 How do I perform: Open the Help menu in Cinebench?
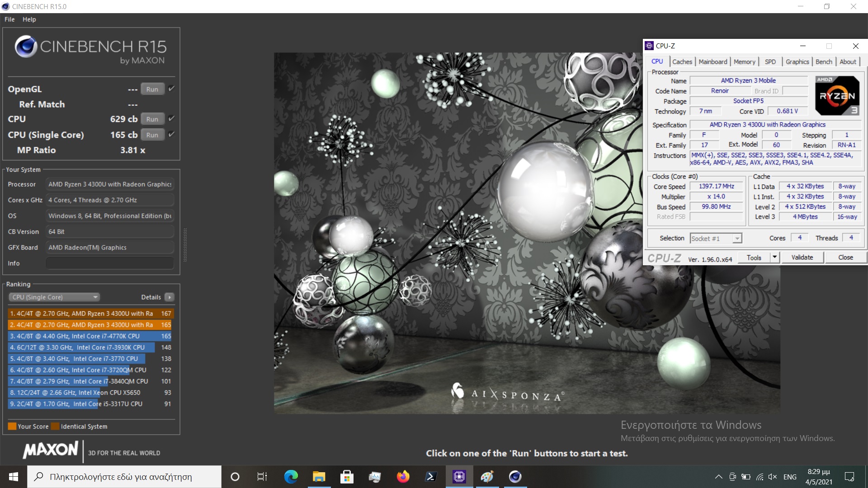pyautogui.click(x=29, y=19)
